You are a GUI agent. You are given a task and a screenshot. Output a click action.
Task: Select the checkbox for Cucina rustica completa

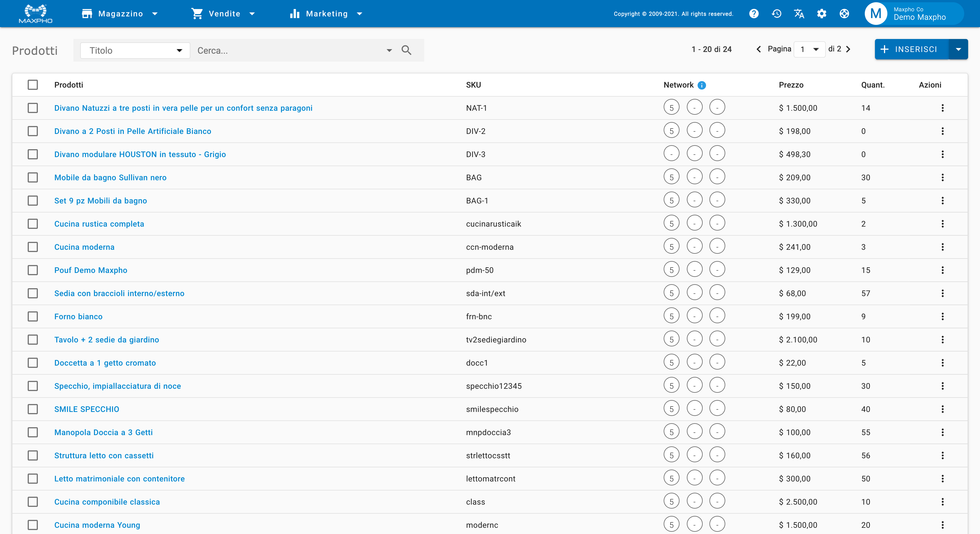pyautogui.click(x=33, y=224)
